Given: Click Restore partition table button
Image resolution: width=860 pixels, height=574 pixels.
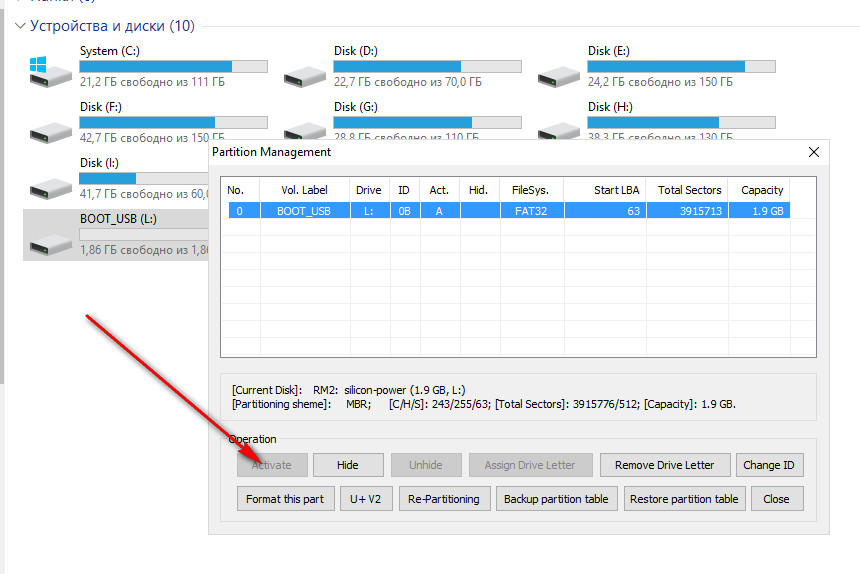Looking at the screenshot, I should [x=685, y=499].
